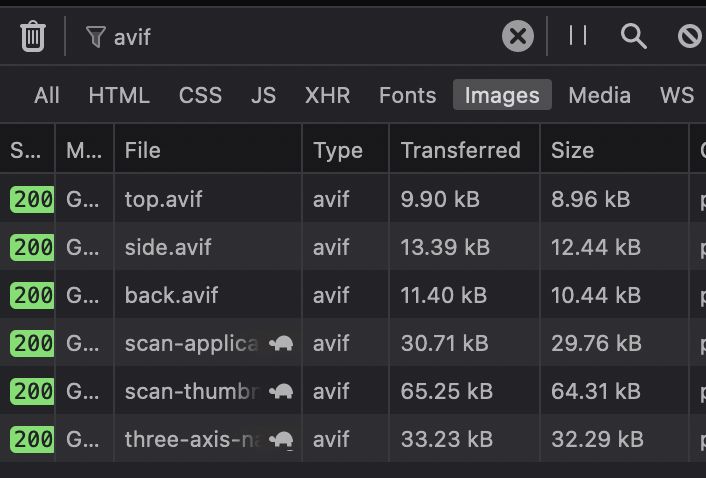Viewport: 706px width, 478px height.
Task: Open the request blocking icon
Action: click(690, 36)
